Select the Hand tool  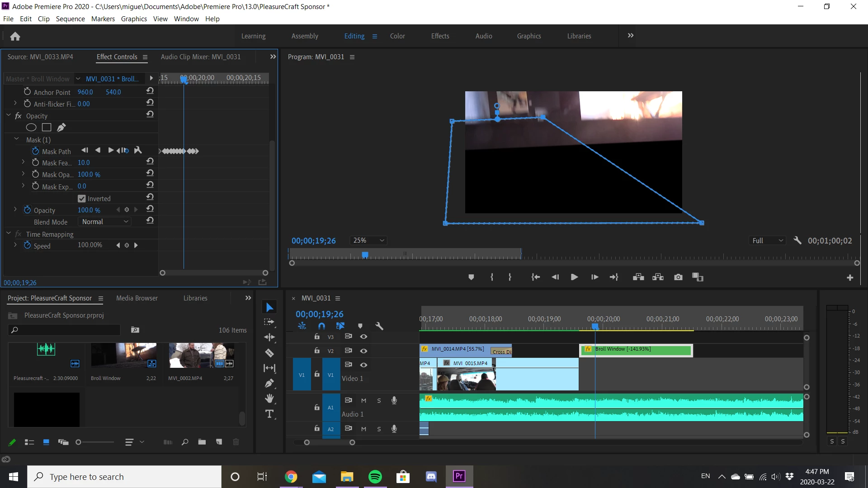[269, 399]
